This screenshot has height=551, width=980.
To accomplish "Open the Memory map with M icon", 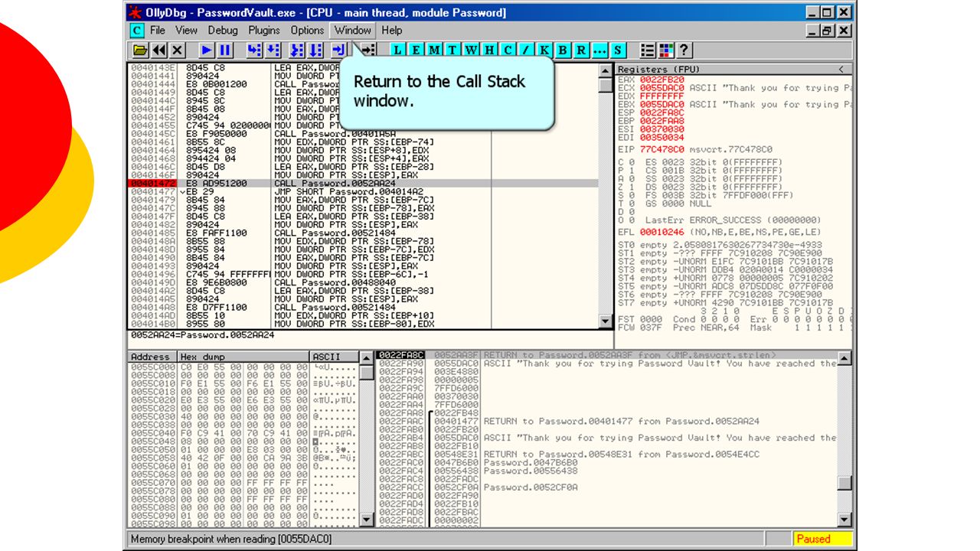I will pyautogui.click(x=434, y=50).
